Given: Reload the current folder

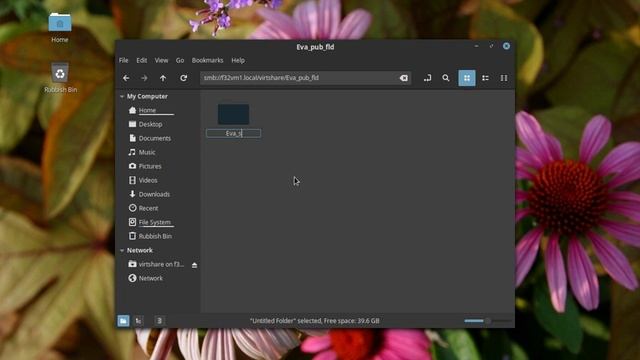Looking at the screenshot, I should 184,78.
